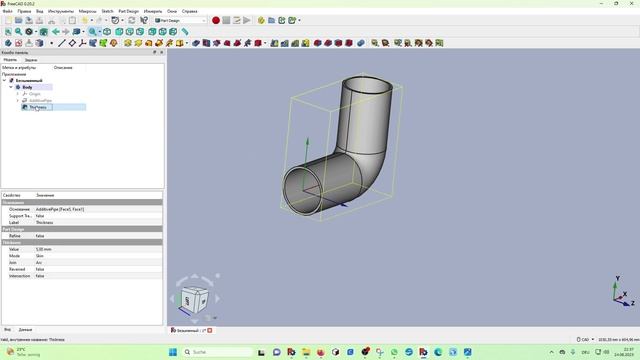Open the Вид menu
The height and width of the screenshot is (360, 640).
point(40,11)
